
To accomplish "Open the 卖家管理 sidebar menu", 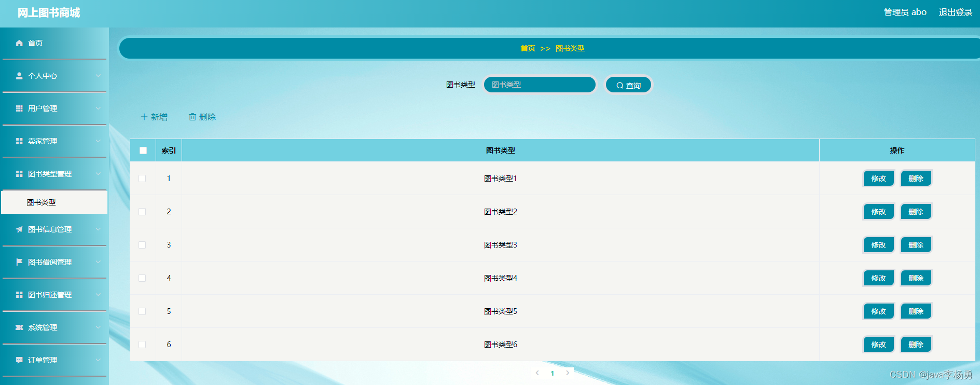I will click(x=54, y=141).
